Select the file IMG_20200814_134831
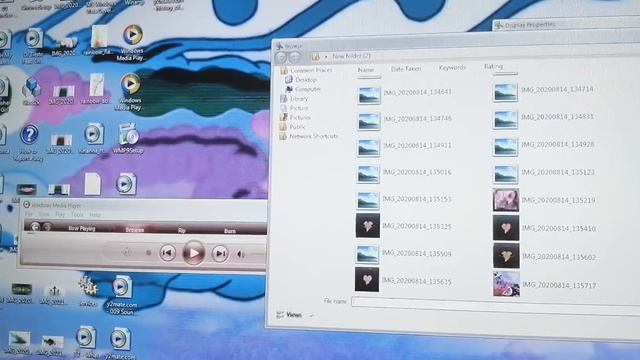Image resolution: width=640 pixels, height=360 pixels. coord(543,119)
